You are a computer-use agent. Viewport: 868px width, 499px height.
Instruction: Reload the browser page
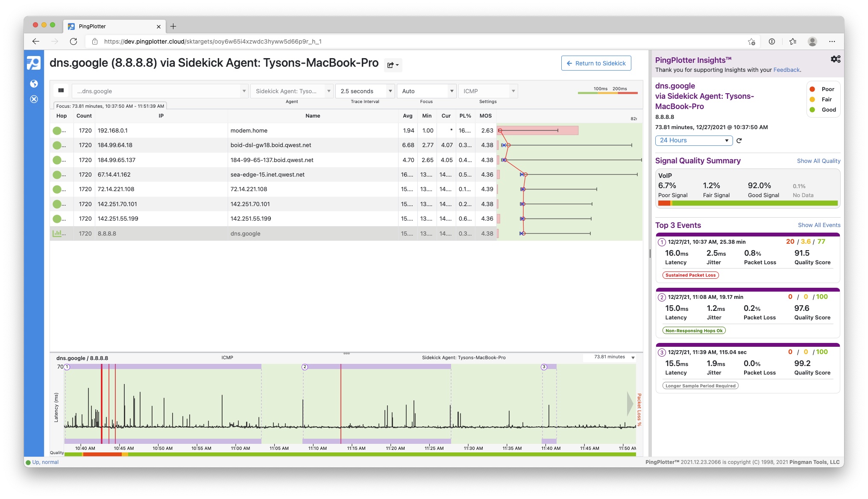pos(73,41)
